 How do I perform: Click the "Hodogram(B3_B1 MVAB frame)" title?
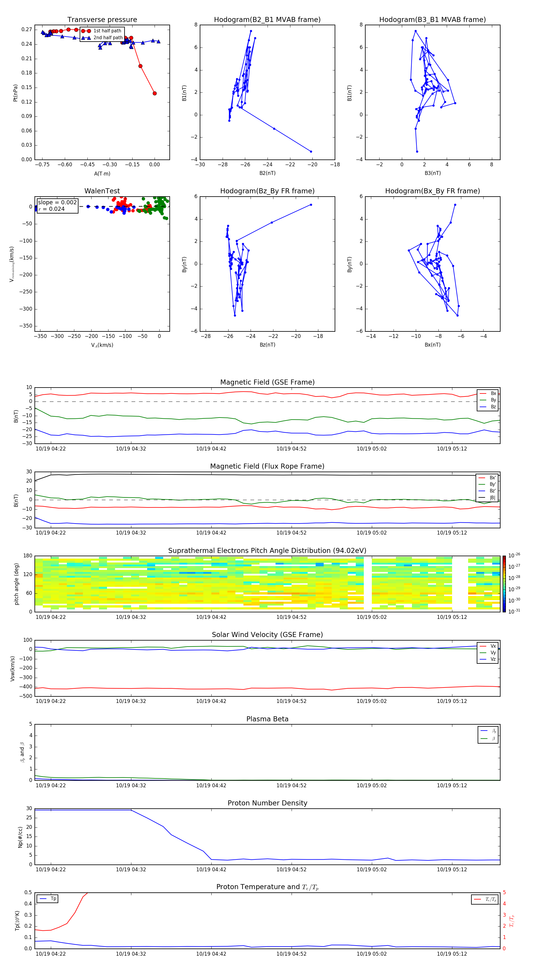click(x=432, y=20)
